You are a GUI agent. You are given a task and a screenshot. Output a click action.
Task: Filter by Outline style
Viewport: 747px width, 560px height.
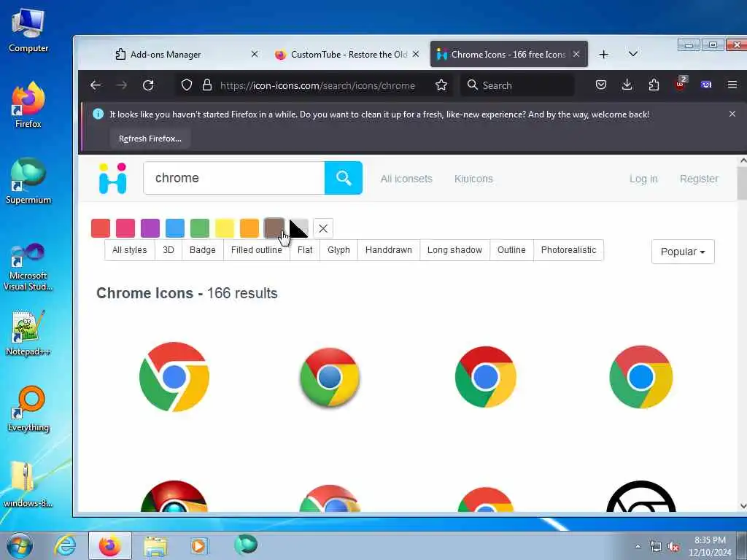tap(511, 250)
